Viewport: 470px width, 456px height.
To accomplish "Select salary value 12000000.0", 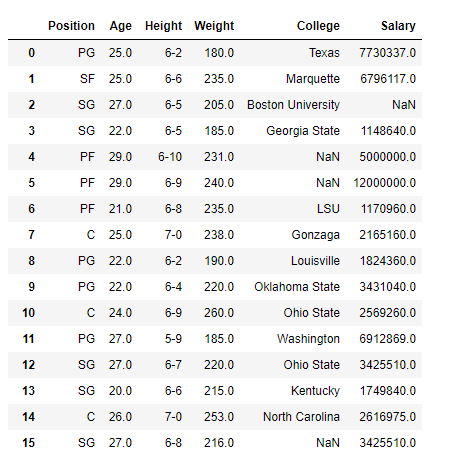I will click(x=385, y=183).
